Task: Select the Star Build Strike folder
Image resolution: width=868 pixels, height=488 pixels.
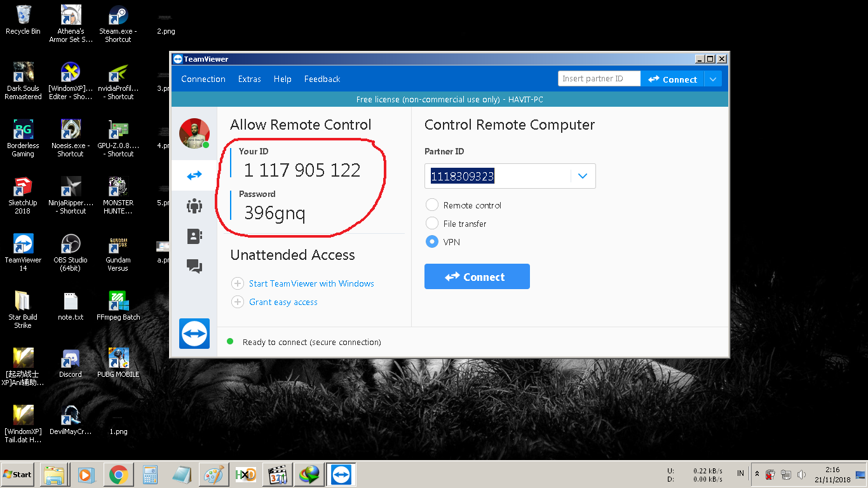Action: 23,309
